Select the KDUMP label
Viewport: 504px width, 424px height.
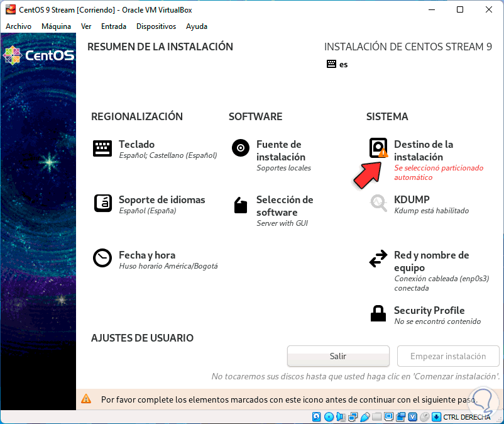412,199
